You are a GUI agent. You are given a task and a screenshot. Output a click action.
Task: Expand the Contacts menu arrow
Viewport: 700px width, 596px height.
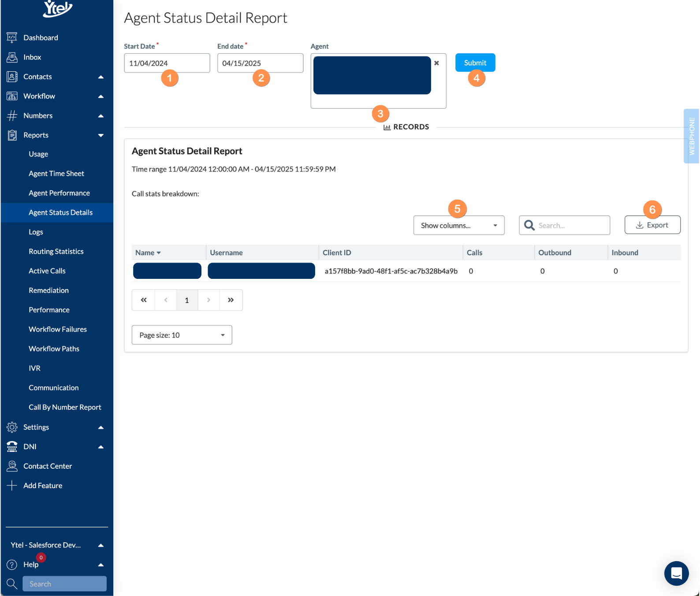coord(101,77)
